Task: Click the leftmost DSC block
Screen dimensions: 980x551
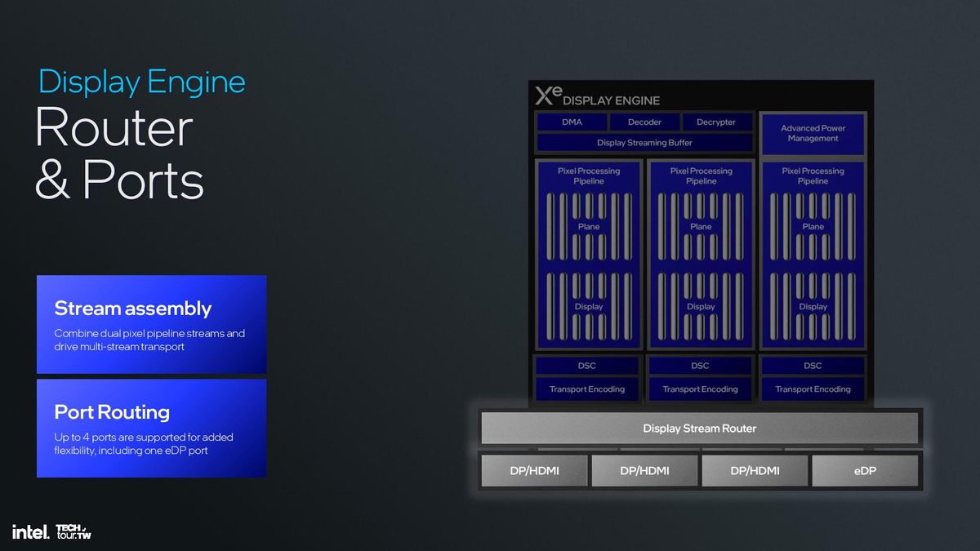Action: [x=587, y=366]
